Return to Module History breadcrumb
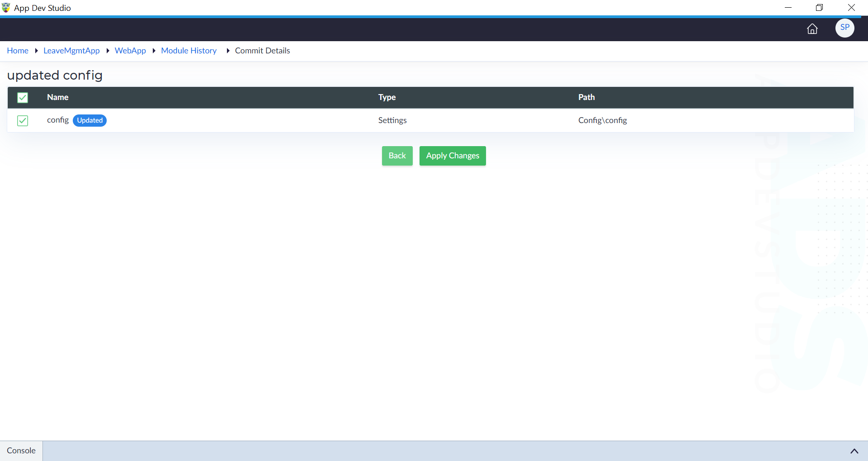 (189, 51)
